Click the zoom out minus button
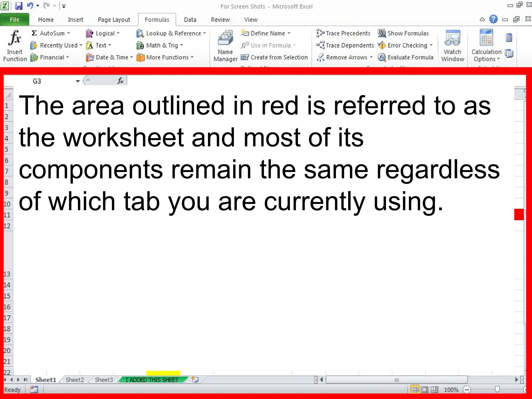 [x=467, y=390]
